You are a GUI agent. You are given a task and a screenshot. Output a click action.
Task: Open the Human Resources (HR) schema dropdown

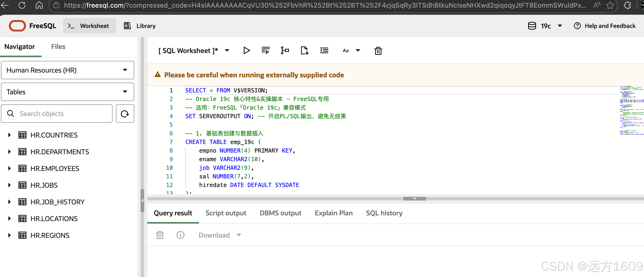(68, 70)
